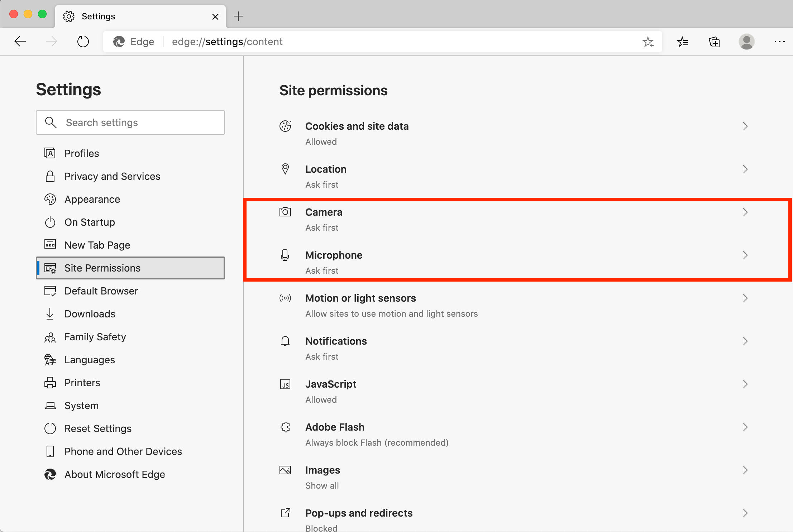The height and width of the screenshot is (532, 793).
Task: Expand the Adobe Flash chevron
Action: pos(745,427)
